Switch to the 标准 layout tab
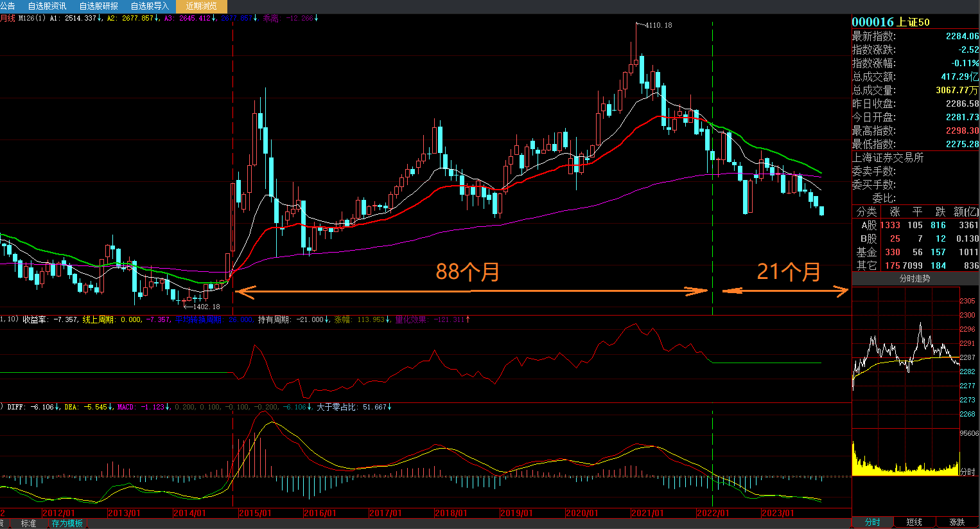The image size is (980, 529). (29, 523)
